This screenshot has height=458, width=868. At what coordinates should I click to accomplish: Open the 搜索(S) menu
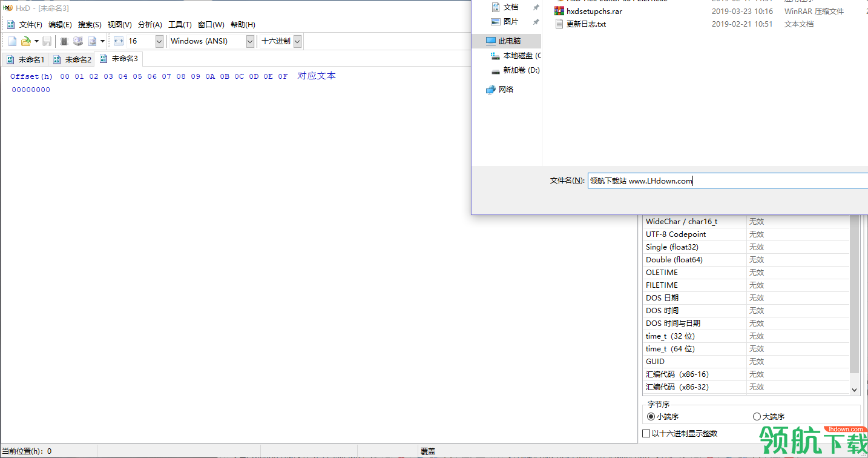[x=90, y=25]
